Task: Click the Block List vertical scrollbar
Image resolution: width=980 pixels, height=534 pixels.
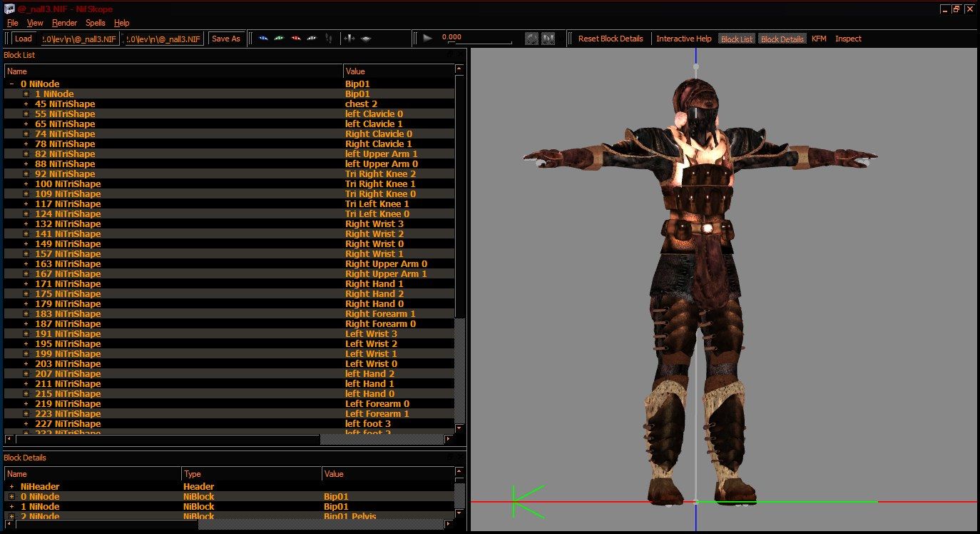Action: 460,250
